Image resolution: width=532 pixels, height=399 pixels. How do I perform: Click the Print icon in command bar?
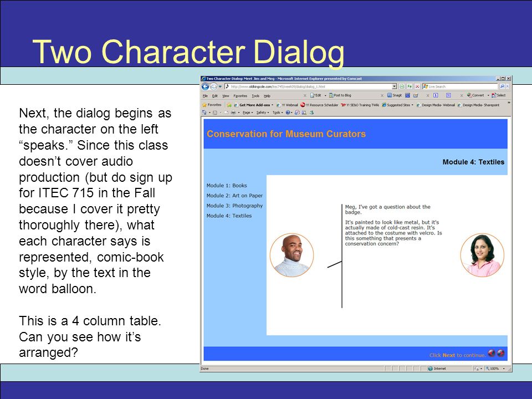point(233,112)
